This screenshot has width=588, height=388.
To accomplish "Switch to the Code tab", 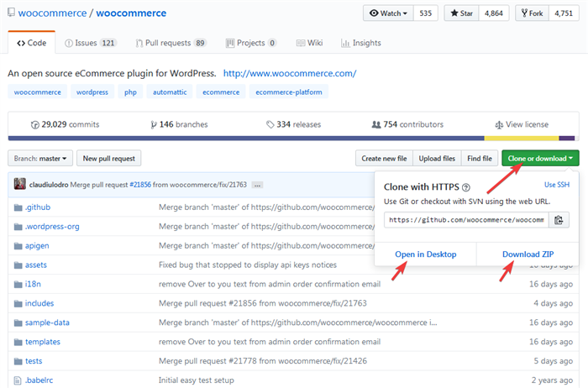I will [x=32, y=43].
